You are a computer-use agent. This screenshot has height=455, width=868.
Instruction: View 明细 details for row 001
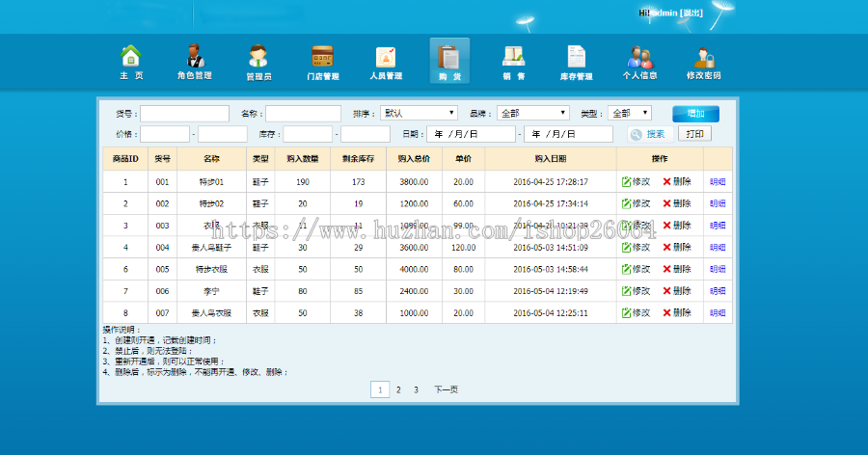[x=718, y=181]
